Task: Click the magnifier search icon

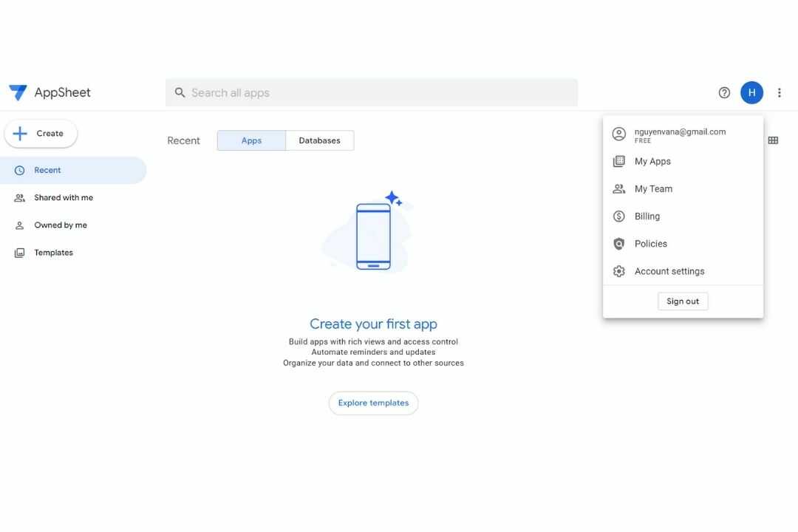Action: pos(180,92)
